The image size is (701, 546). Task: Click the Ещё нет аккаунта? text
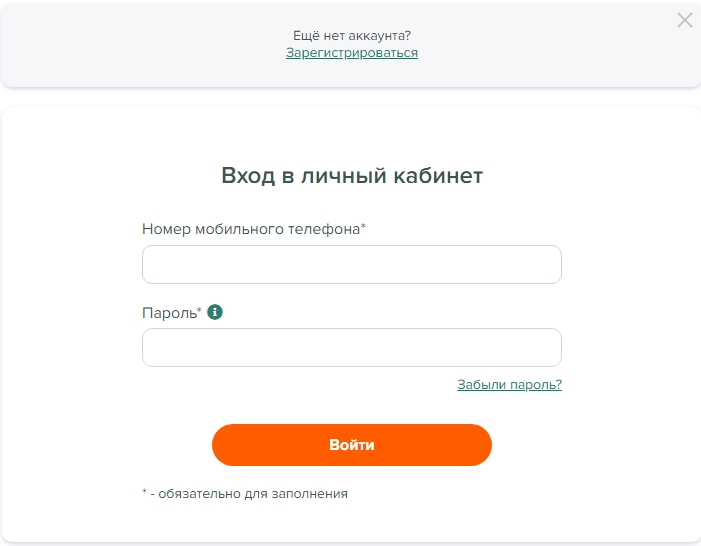[352, 35]
